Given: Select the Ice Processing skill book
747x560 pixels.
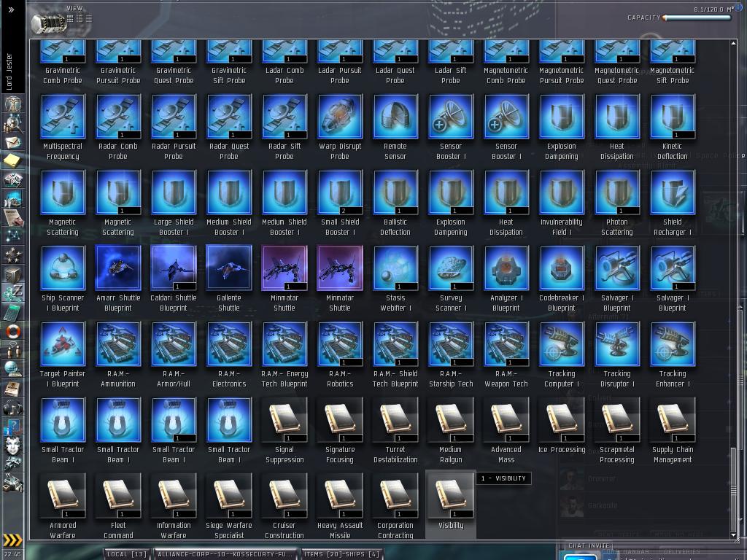Looking at the screenshot, I should point(562,431).
